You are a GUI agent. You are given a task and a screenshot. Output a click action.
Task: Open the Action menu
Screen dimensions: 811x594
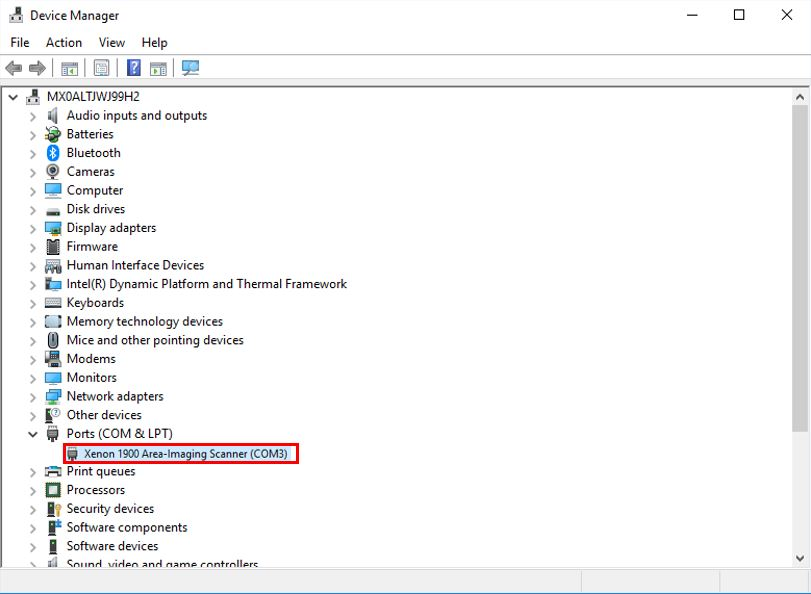64,42
